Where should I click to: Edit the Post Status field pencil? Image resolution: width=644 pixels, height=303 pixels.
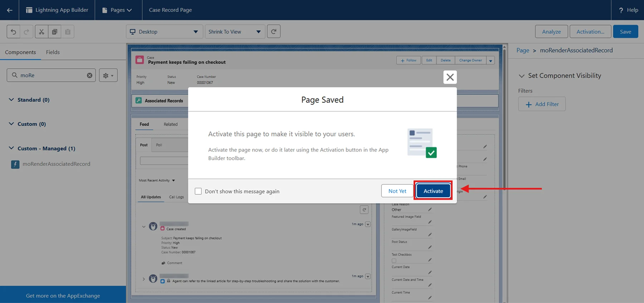(430, 247)
